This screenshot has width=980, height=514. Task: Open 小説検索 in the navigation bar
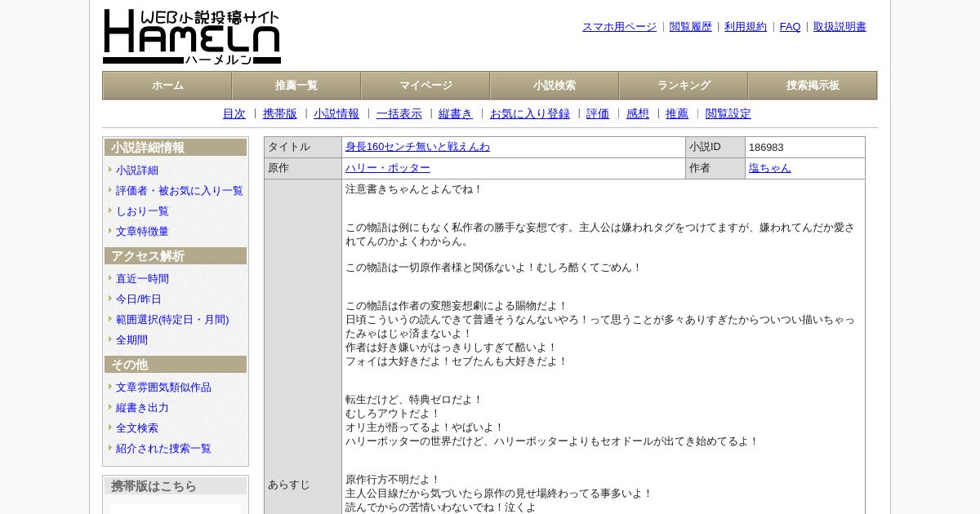555,86
